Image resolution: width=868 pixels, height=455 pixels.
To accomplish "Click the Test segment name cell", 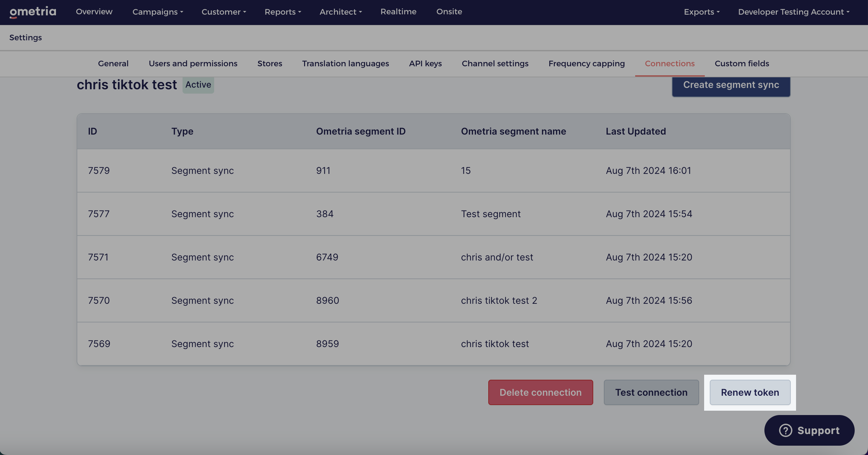I will coord(491,214).
